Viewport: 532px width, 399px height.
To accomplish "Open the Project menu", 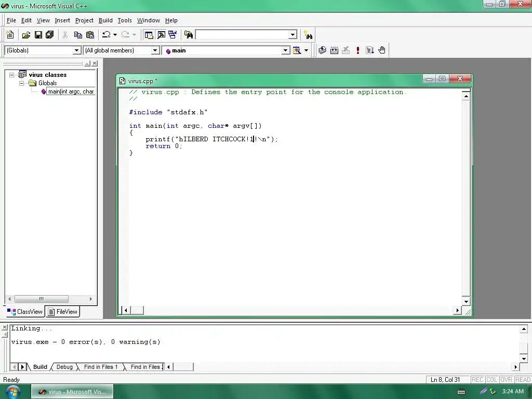I will point(84,20).
